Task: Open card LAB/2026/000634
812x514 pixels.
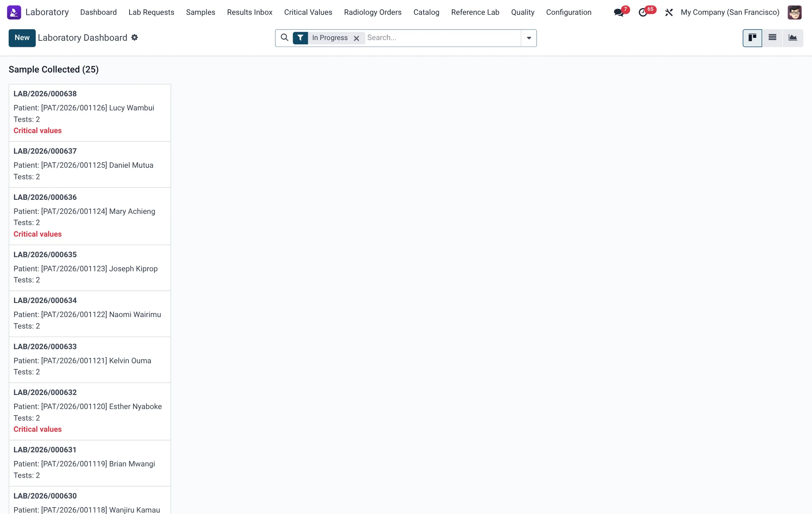Action: pyautogui.click(x=90, y=314)
